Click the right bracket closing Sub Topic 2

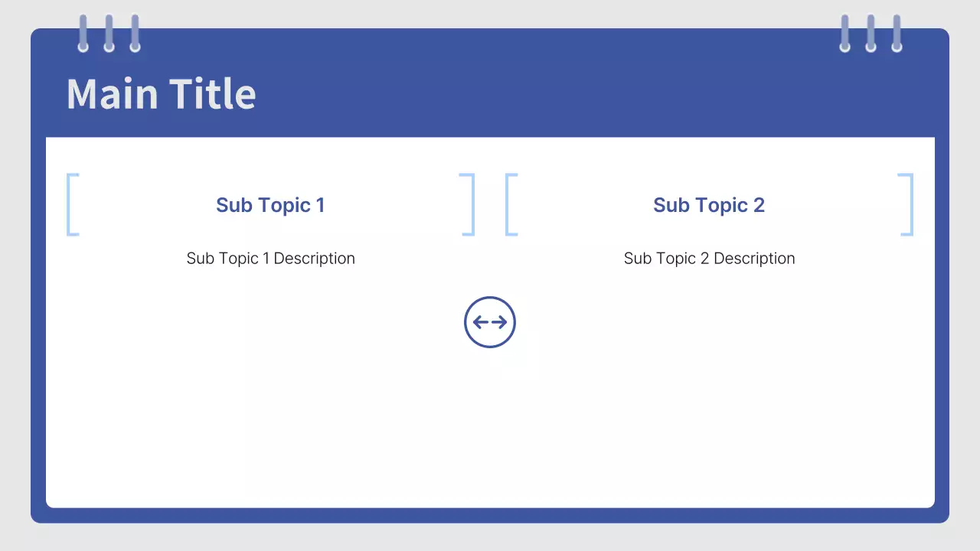910,204
